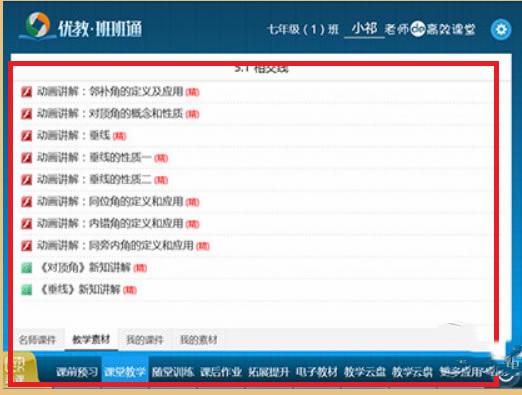Open the settings gear icon

[501, 30]
